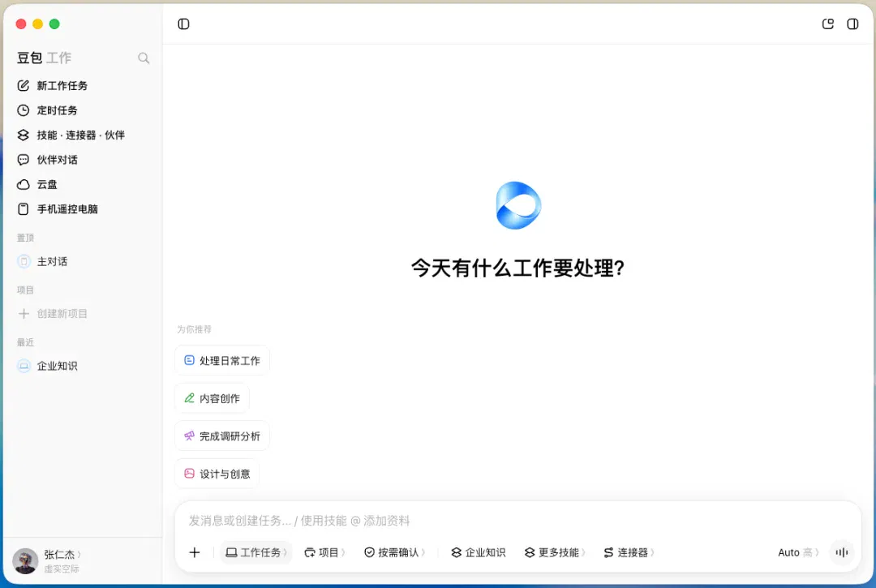Click the 豆包 工作 title
The width and height of the screenshot is (876, 588).
point(44,58)
